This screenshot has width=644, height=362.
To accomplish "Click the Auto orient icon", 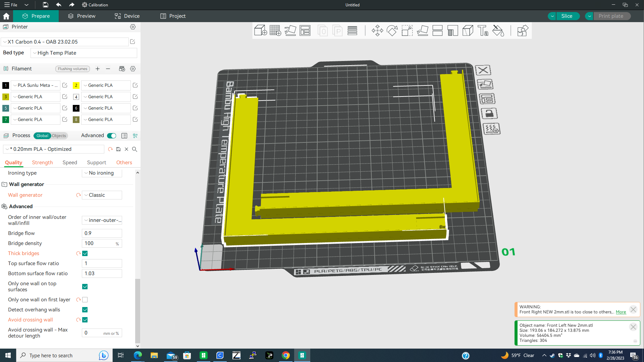I will (290, 31).
